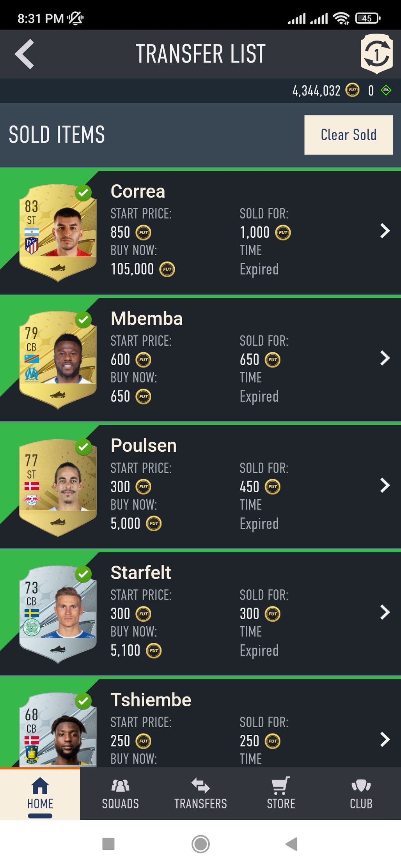The image size is (401, 868).
Task: Go to the Home tab
Action: (x=40, y=794)
